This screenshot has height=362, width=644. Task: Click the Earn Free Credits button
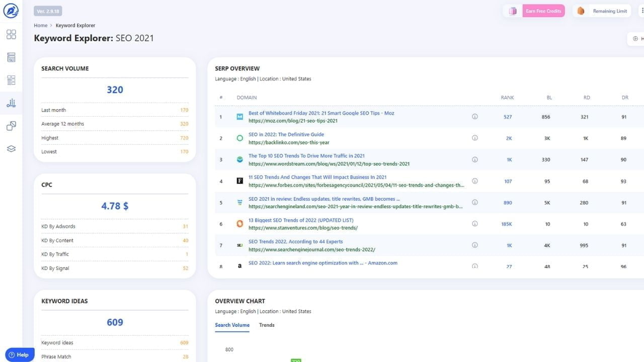coord(544,11)
